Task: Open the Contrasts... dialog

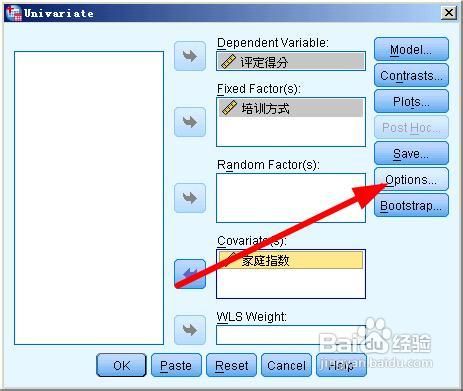Action: (x=411, y=75)
